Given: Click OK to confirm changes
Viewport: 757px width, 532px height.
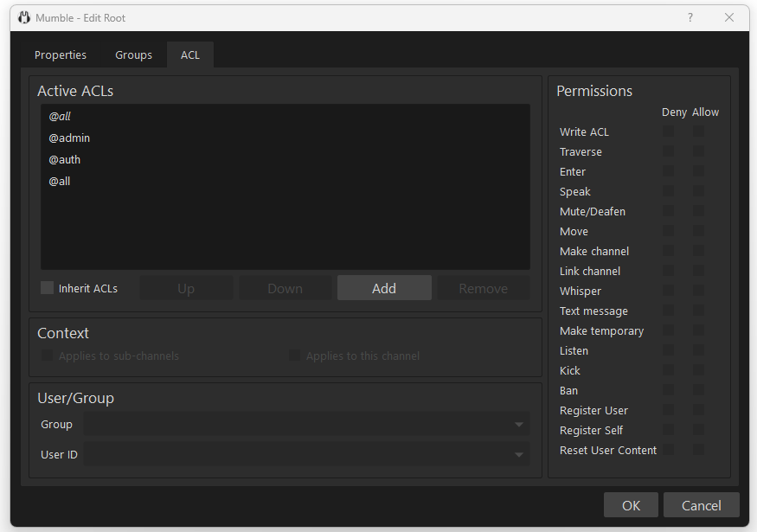Looking at the screenshot, I should (631, 505).
